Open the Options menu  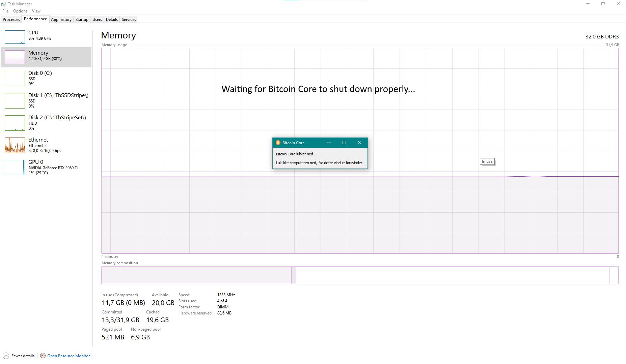click(x=20, y=11)
